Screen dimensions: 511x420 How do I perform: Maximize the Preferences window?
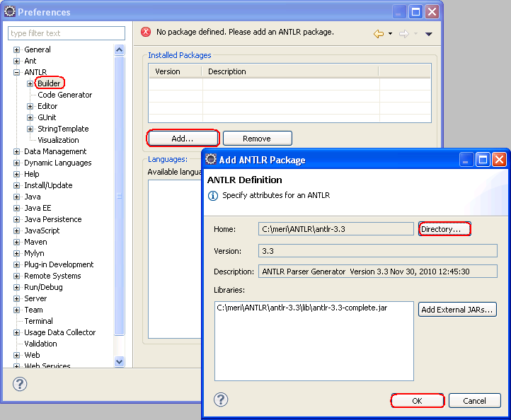coord(415,12)
